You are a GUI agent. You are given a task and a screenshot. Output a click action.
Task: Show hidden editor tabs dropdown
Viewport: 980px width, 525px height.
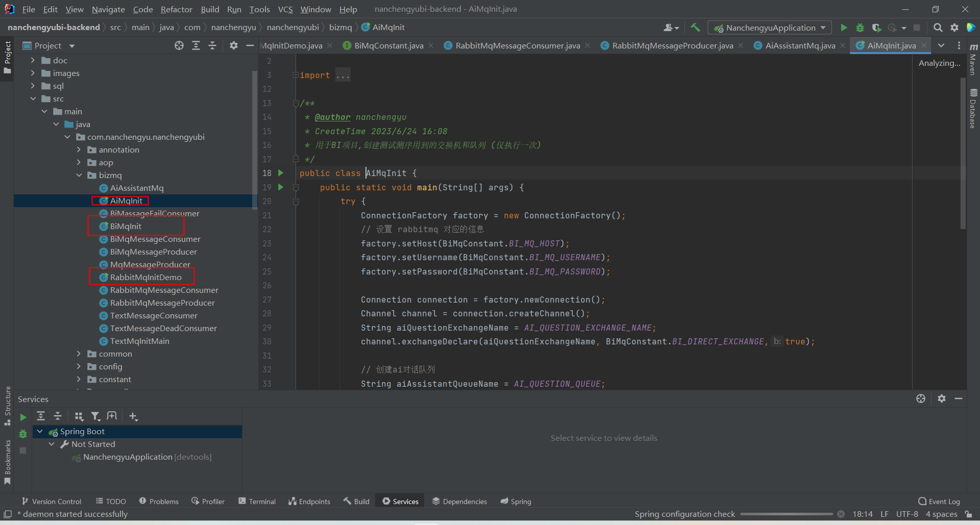941,45
